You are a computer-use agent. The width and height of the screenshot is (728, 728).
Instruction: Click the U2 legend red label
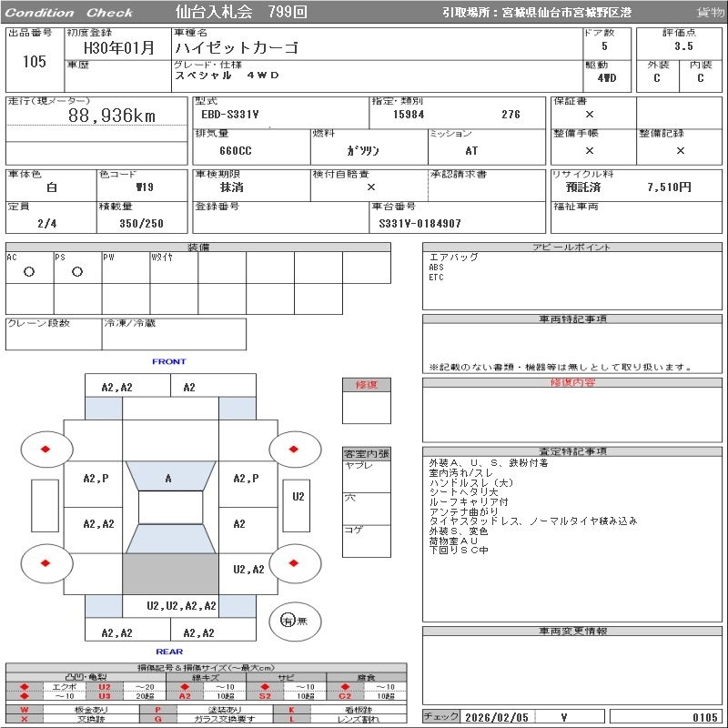coord(105,687)
